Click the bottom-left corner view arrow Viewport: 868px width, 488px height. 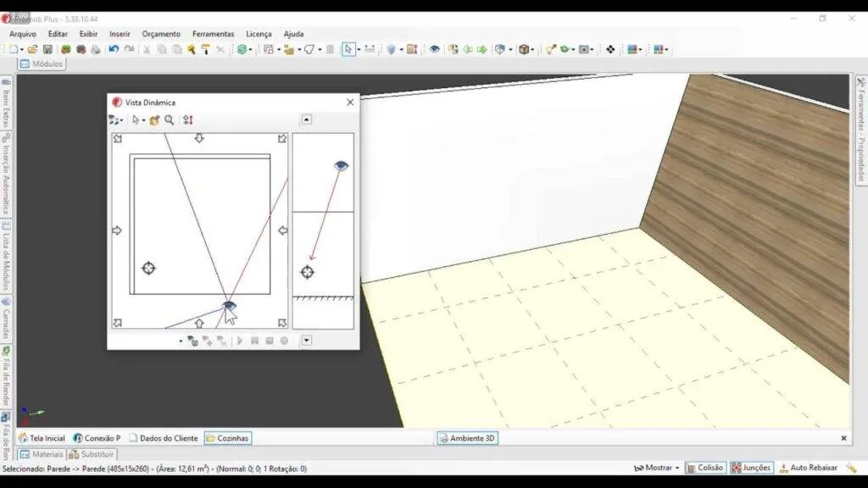click(x=117, y=323)
